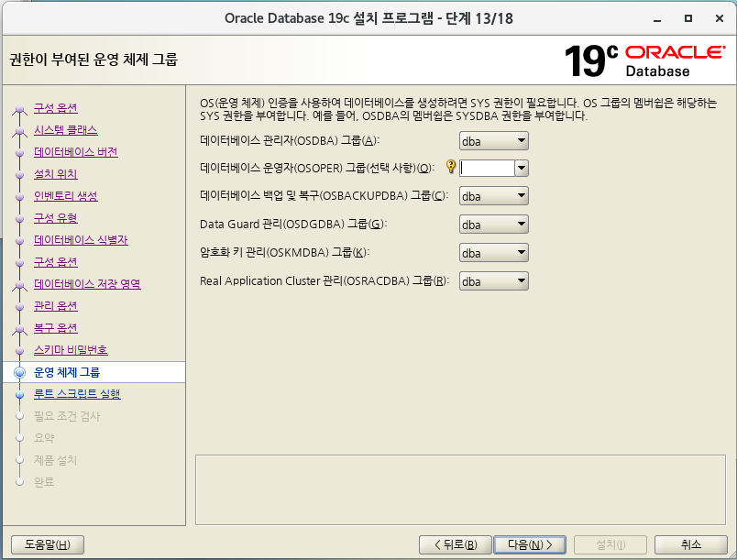Open the OSKMDBA encryption key group dropdown

click(493, 253)
